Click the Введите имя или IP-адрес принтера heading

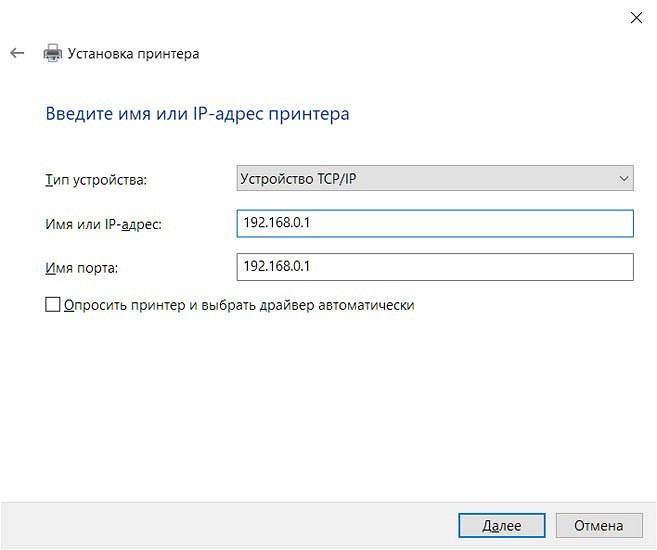pos(198,114)
